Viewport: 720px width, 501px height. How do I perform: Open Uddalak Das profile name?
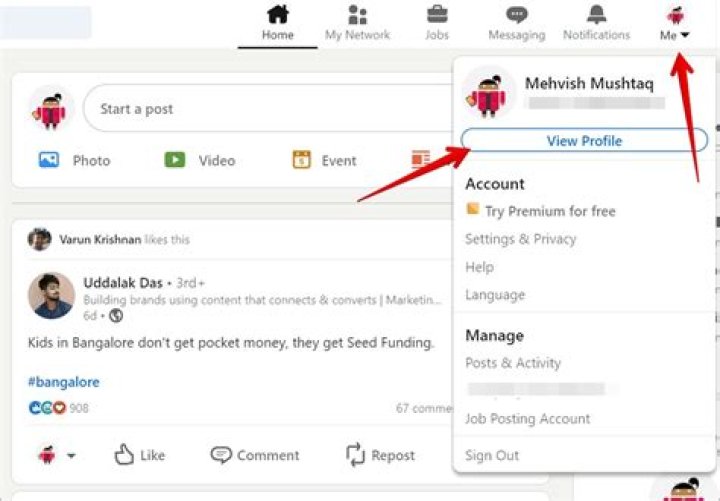(123, 283)
